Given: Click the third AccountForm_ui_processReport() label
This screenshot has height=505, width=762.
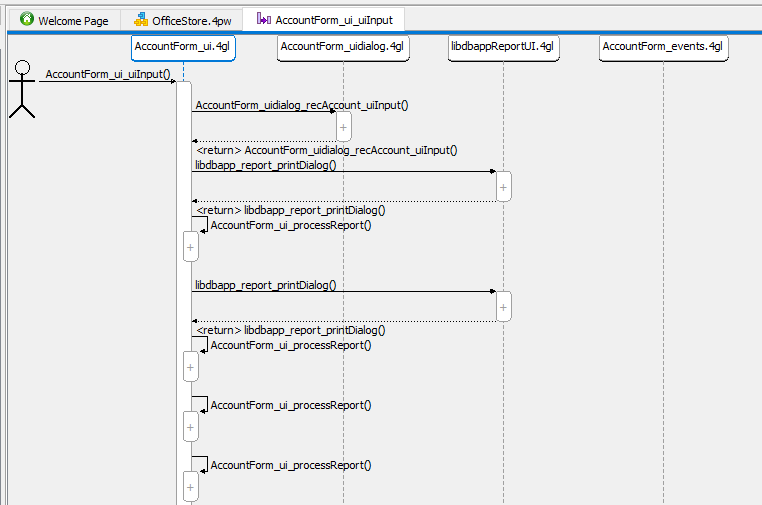Looking at the screenshot, I should click(291, 405).
